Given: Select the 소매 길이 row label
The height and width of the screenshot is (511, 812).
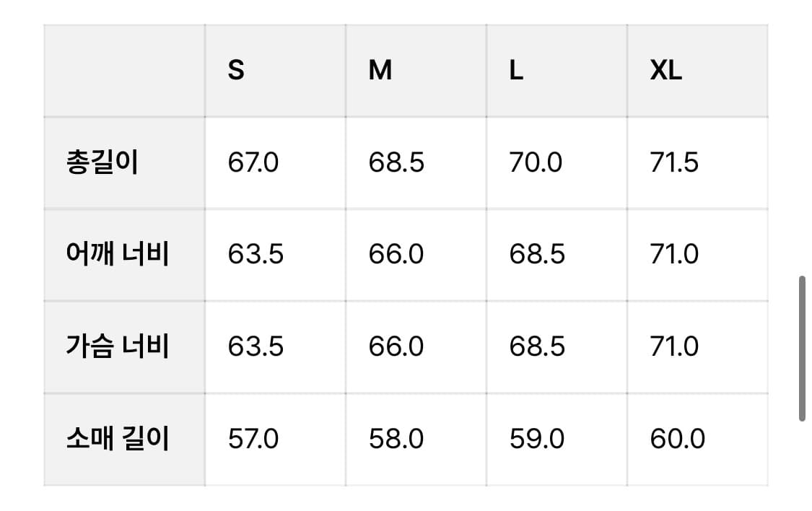Looking at the screenshot, I should [x=116, y=439].
